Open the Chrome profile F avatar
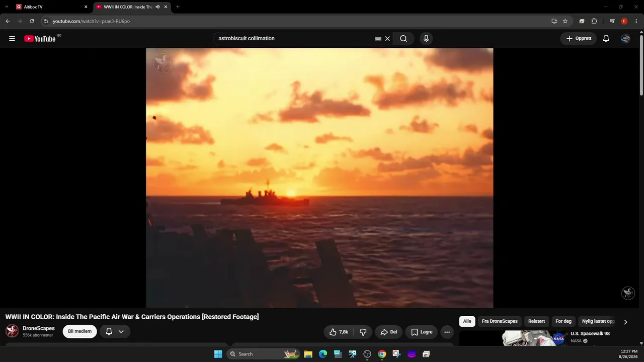Screen dimensions: 644x362 coord(624,21)
